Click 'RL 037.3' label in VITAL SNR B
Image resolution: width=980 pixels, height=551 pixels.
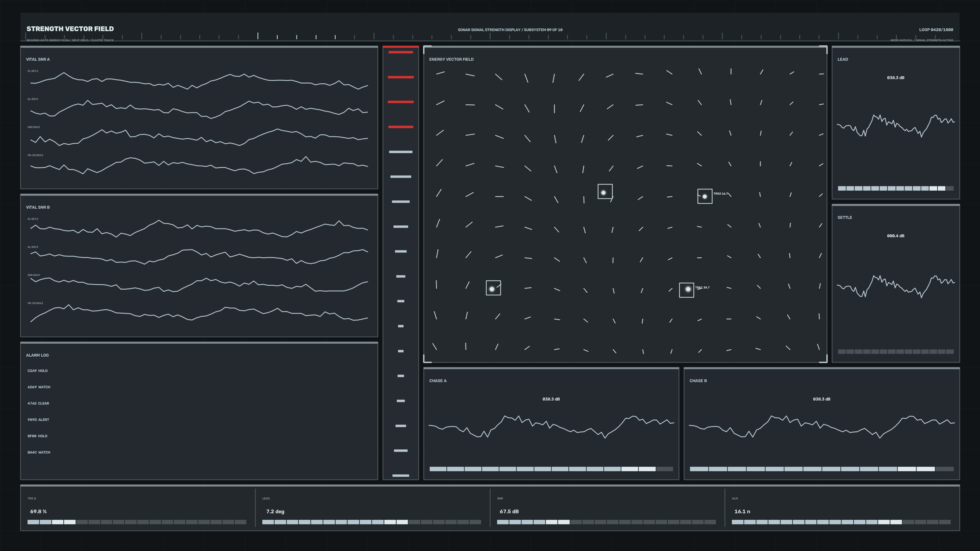[33, 219]
